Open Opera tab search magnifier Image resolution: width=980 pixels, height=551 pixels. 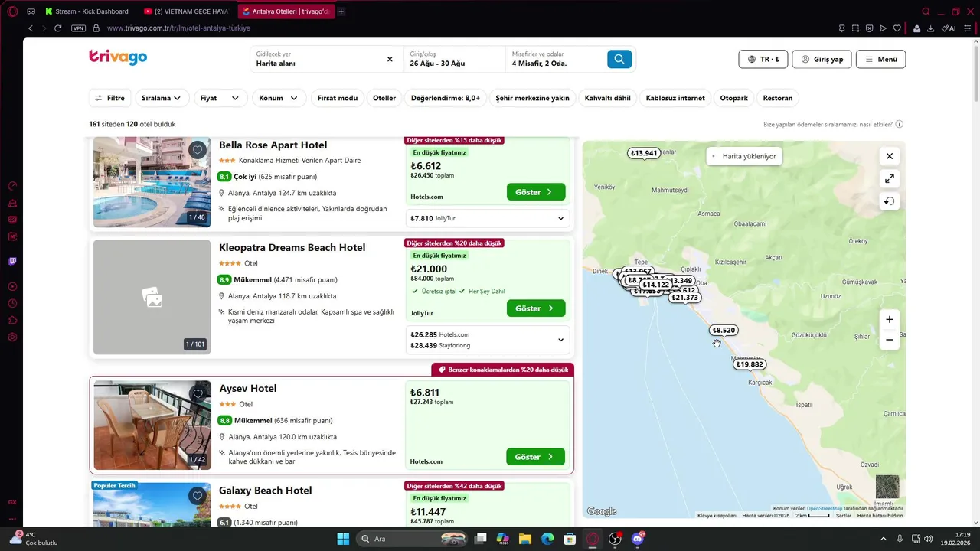(926, 11)
